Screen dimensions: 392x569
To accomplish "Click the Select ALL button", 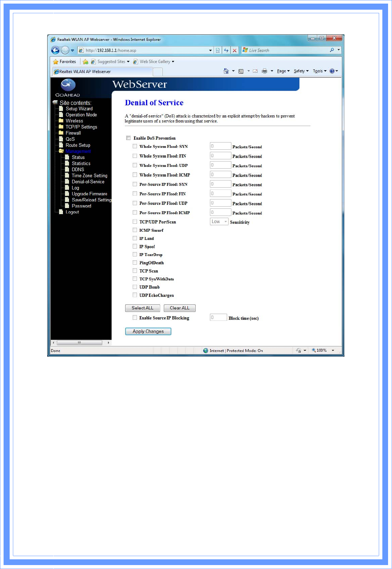I will click(143, 308).
